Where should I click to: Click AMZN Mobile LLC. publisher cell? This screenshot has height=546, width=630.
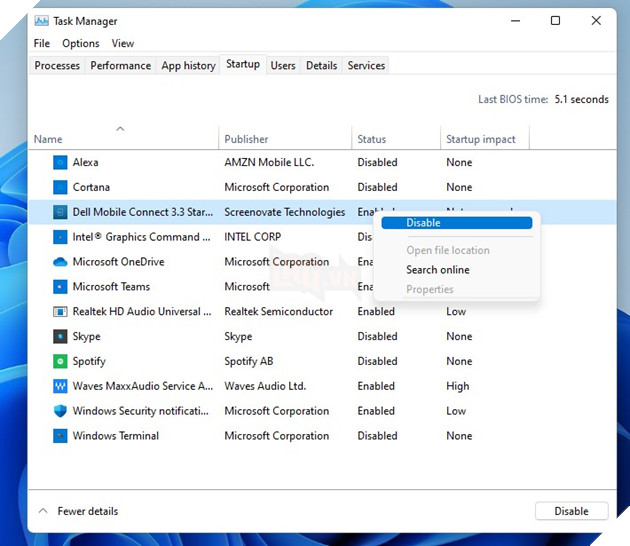pyautogui.click(x=269, y=162)
